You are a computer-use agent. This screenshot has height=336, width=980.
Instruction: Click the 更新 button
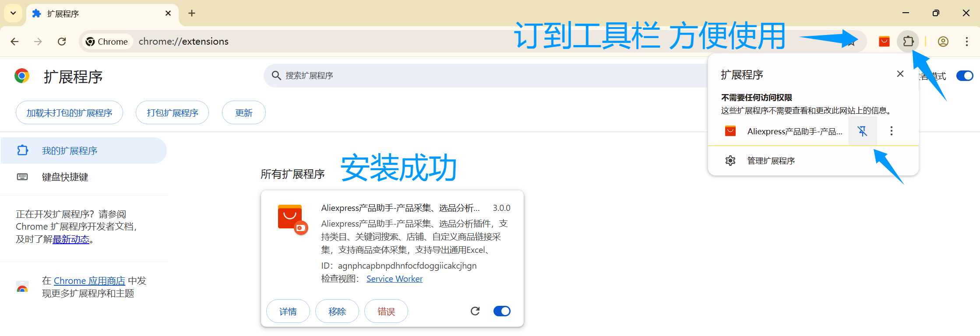click(243, 112)
